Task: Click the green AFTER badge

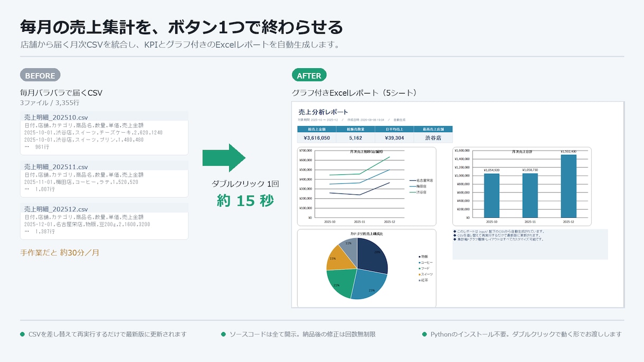Action: [309, 76]
